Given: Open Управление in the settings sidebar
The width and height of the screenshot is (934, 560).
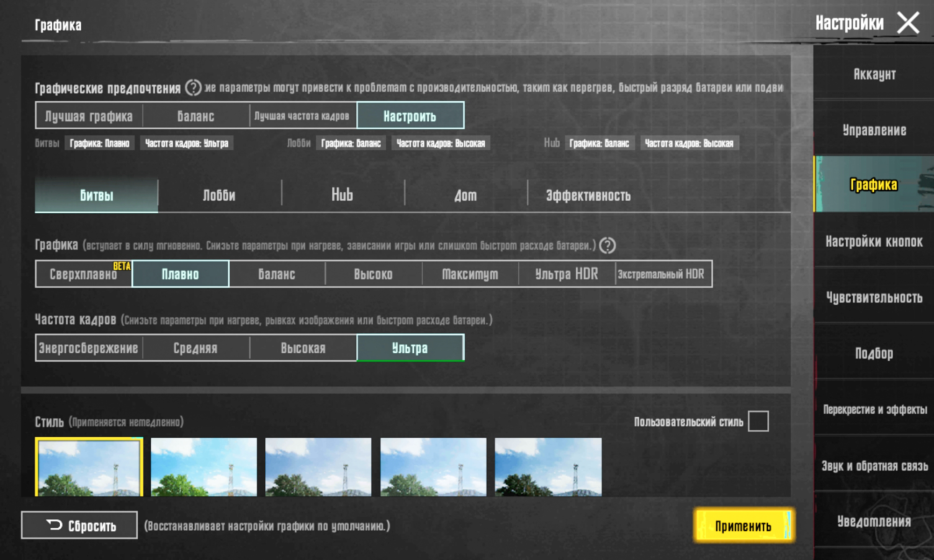Looking at the screenshot, I should click(874, 130).
